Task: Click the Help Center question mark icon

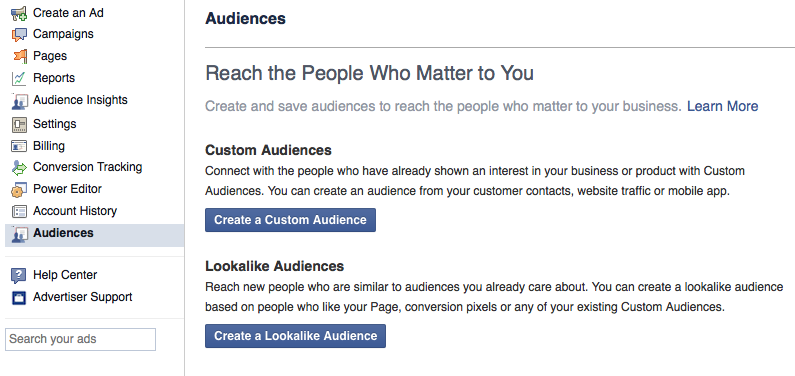Action: point(19,276)
